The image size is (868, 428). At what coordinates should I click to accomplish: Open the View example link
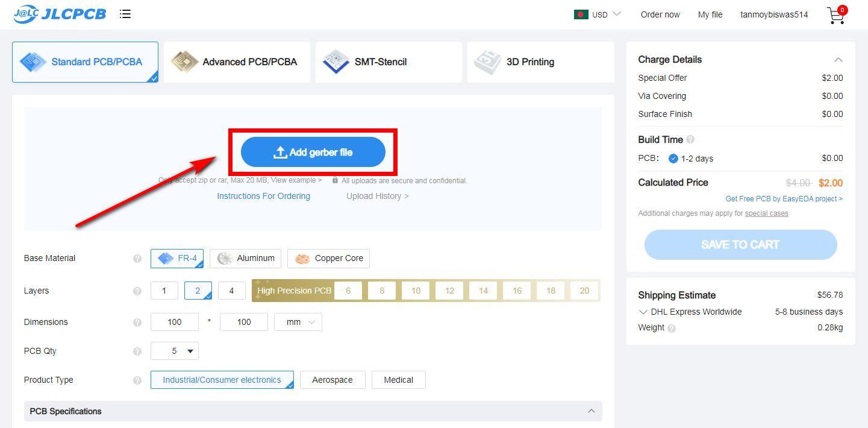click(x=296, y=180)
